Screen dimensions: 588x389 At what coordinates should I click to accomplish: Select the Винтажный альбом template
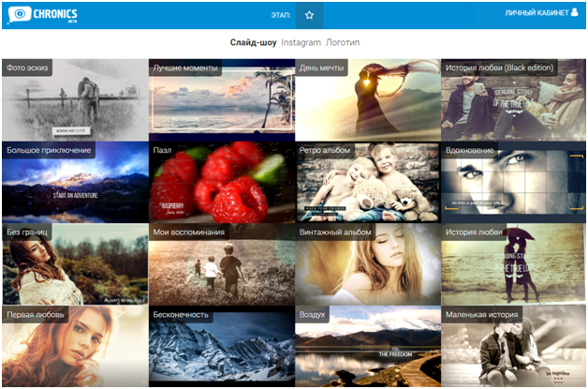368,264
